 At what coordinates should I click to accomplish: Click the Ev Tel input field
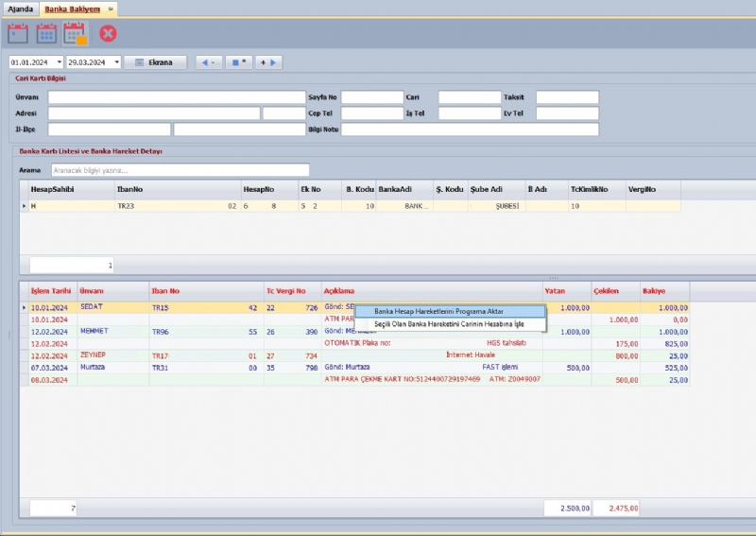point(568,113)
